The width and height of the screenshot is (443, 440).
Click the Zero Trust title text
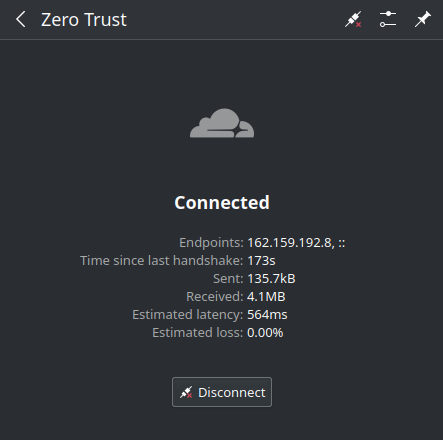84,20
